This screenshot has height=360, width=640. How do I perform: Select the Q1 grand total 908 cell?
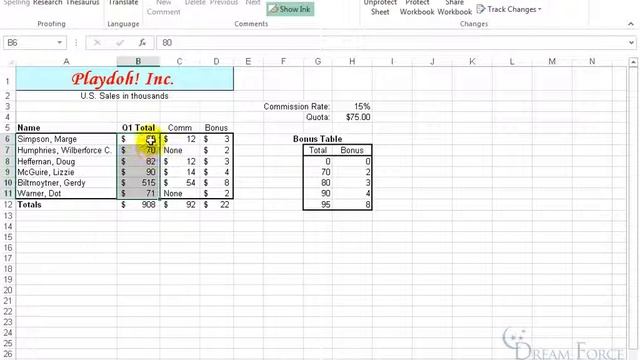click(138, 204)
